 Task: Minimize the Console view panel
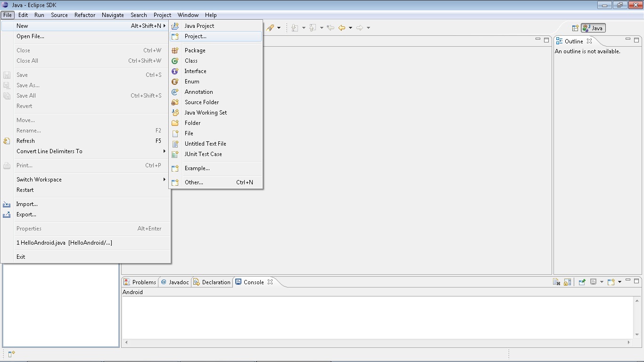628,280
